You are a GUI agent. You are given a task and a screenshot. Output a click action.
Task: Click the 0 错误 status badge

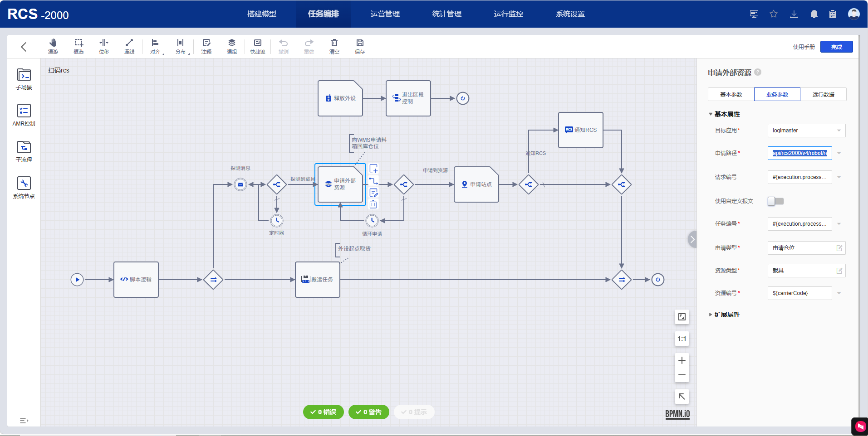coord(324,412)
